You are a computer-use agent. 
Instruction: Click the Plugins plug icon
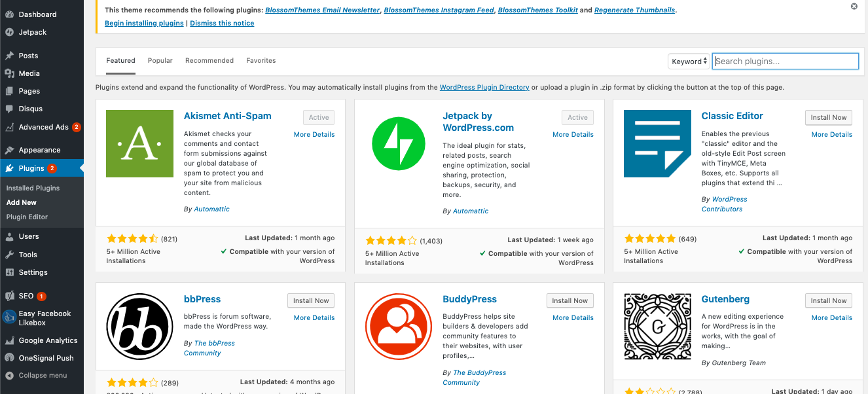pos(9,168)
